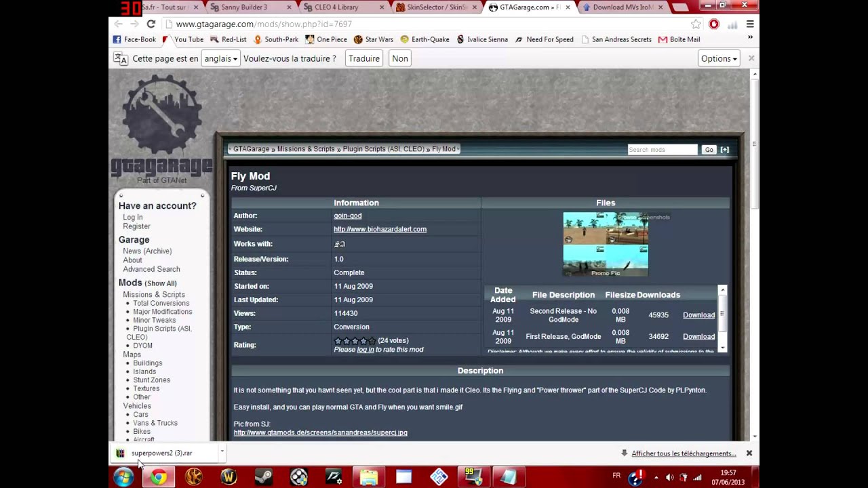Close the translate bar
Viewport: 868px width, 488px height.
click(751, 58)
